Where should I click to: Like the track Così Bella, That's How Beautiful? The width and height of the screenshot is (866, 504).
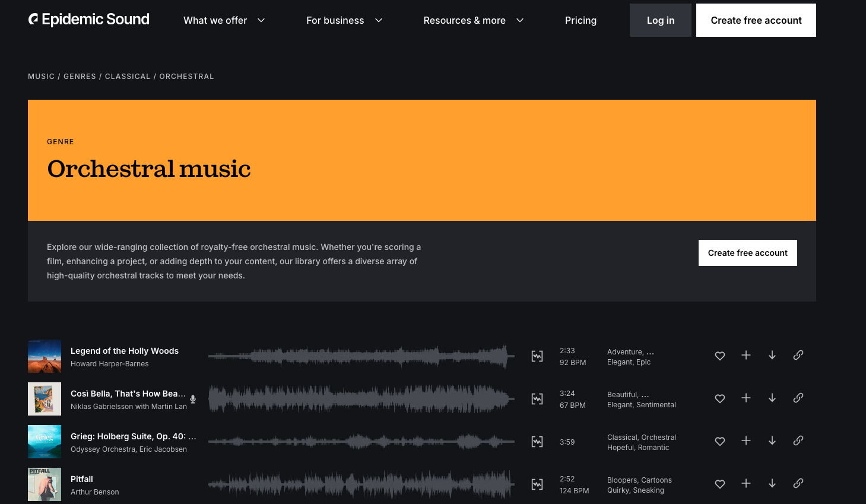point(720,398)
